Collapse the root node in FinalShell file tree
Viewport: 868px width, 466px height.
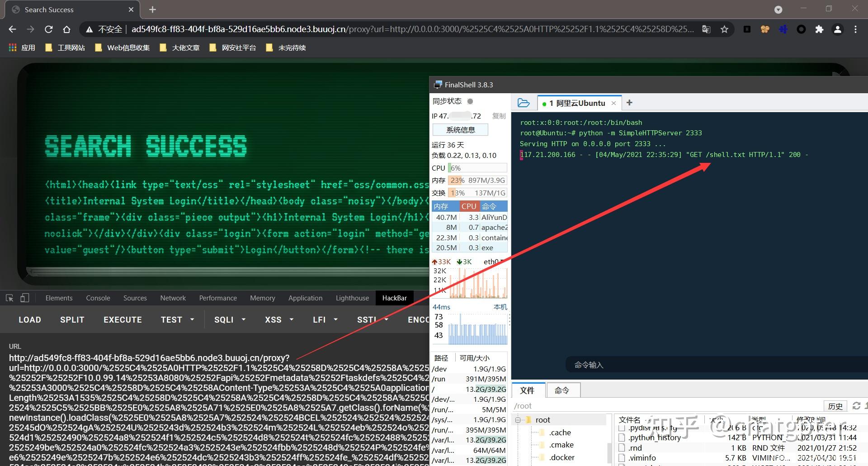tap(517, 419)
